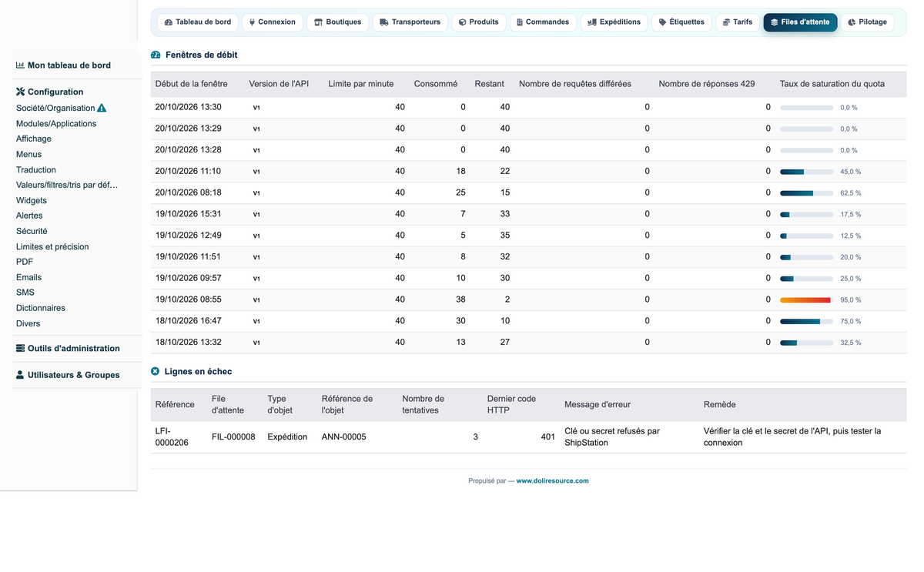
Task: Click the pie chart icon in Pilotage tab
Action: (x=852, y=22)
